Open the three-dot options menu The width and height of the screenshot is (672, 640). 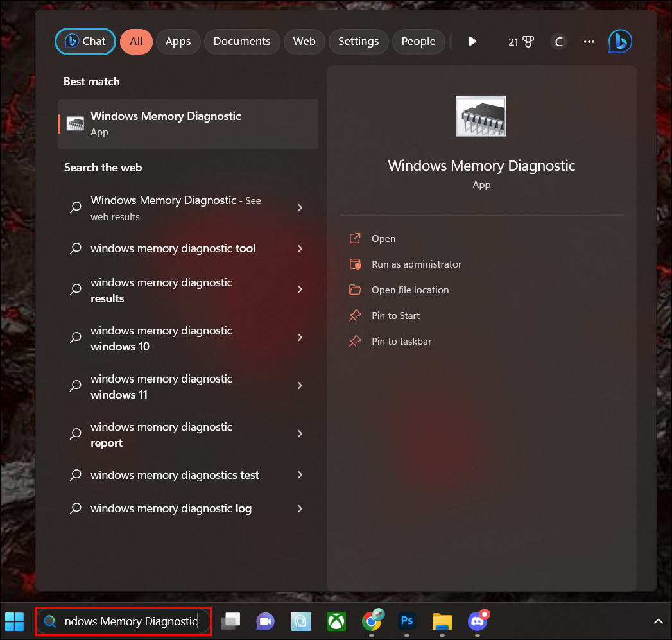click(x=589, y=42)
